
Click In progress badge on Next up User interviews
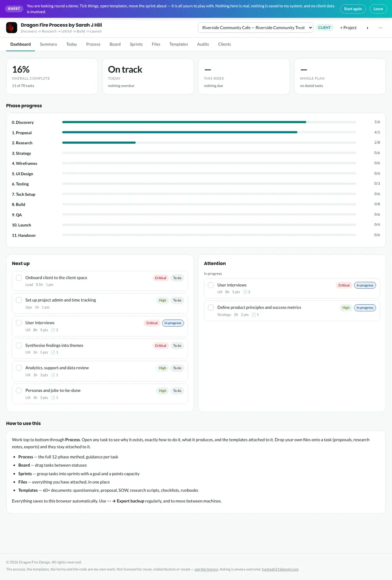(x=173, y=323)
